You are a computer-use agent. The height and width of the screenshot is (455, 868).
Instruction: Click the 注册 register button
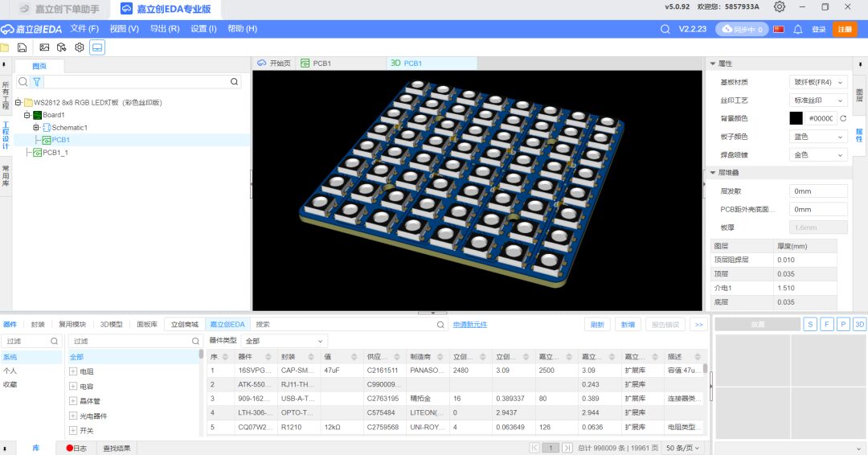point(845,29)
